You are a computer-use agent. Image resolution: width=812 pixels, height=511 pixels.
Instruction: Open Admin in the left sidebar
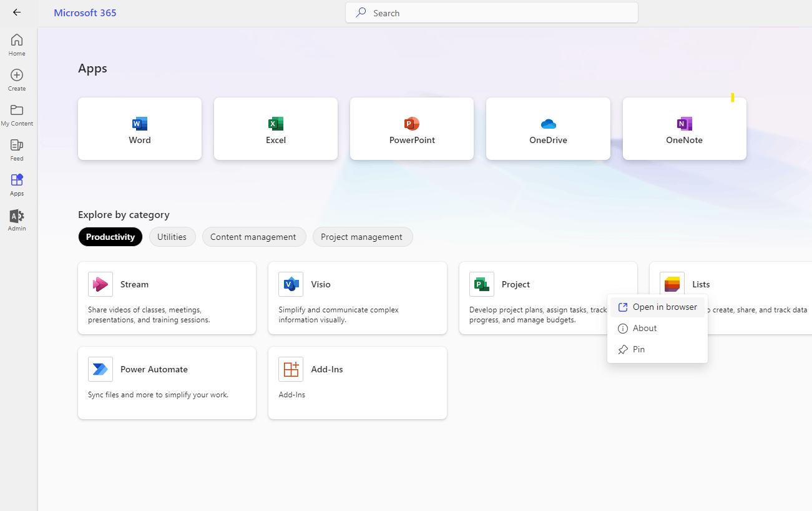[x=17, y=220]
